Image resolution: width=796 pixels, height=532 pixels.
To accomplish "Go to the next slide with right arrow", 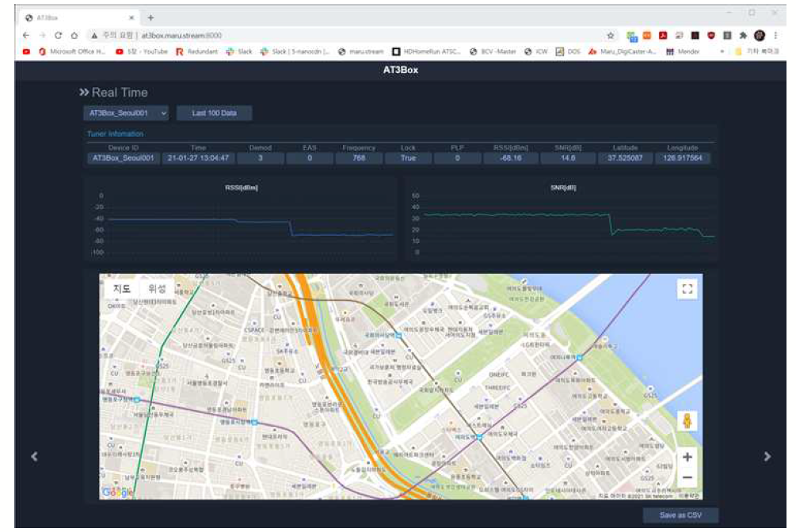I will click(x=767, y=456).
